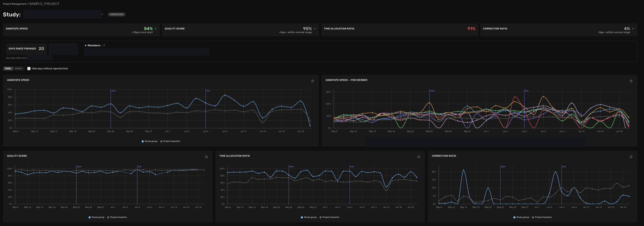Click the Study title name field
The width and height of the screenshot is (644, 226).
click(62, 14)
